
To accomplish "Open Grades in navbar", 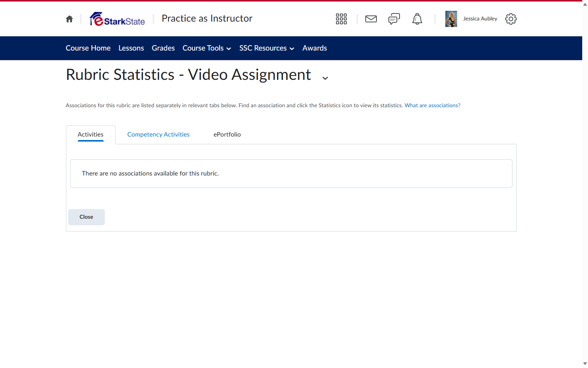I will pos(163,48).
